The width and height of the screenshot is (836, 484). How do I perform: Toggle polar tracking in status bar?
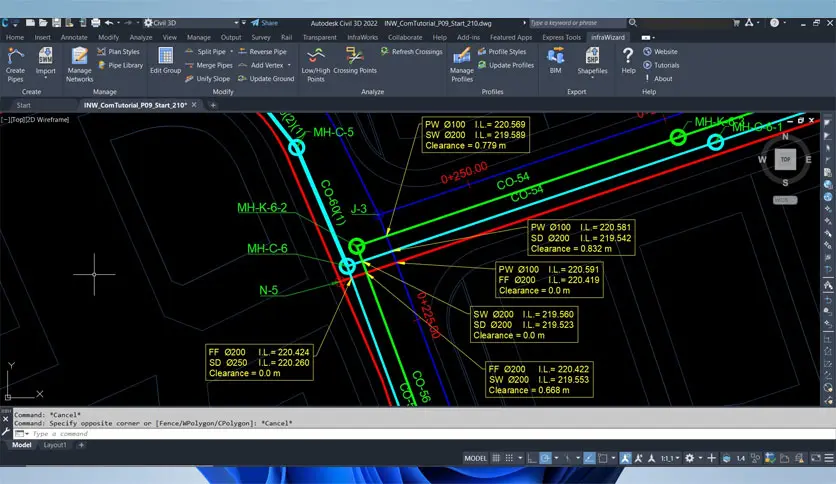[545, 458]
